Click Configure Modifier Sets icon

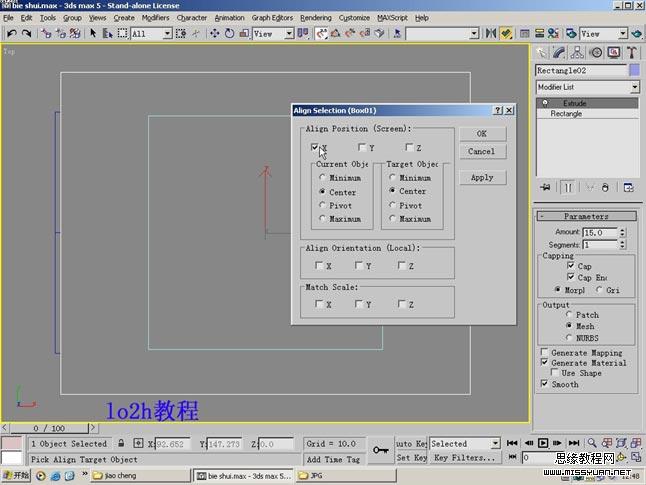click(x=628, y=188)
